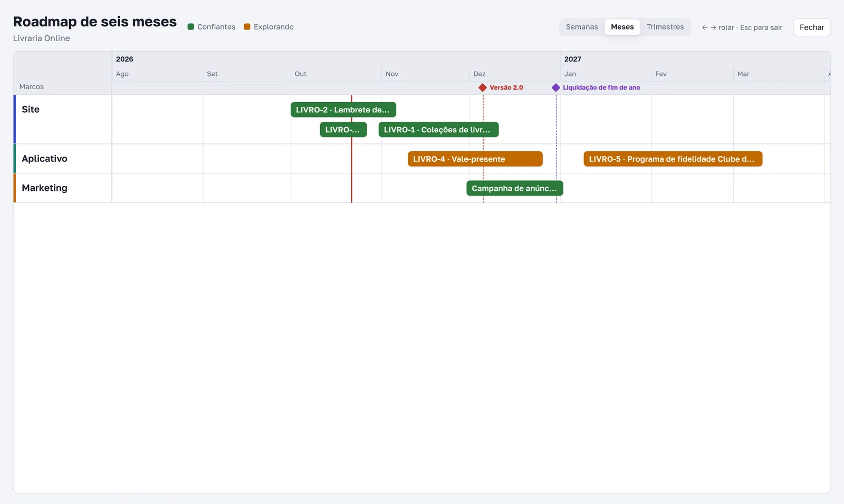The image size is (844, 504).
Task: Click the Roadmap de seis meses title
Action: pyautogui.click(x=95, y=22)
